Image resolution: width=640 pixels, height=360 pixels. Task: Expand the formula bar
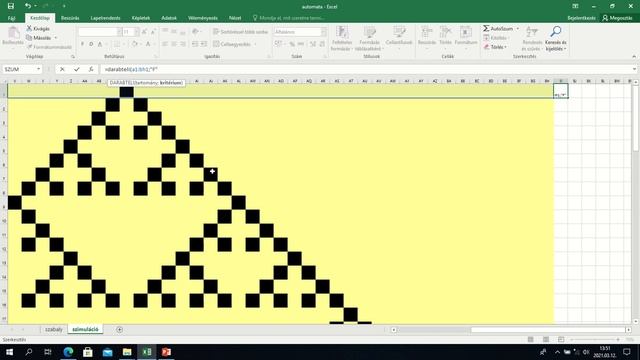pyautogui.click(x=634, y=69)
